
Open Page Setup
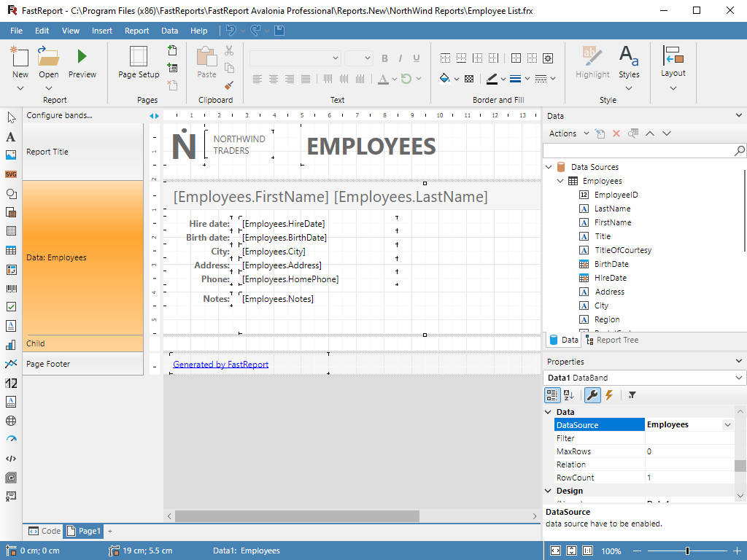tap(139, 63)
